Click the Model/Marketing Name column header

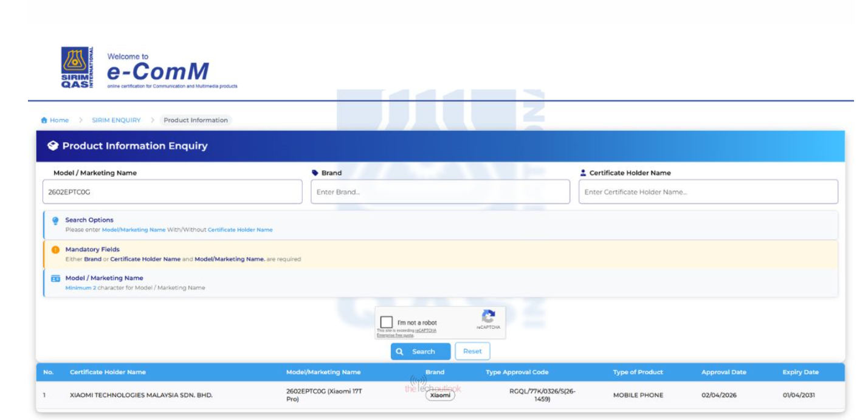pyautogui.click(x=323, y=372)
